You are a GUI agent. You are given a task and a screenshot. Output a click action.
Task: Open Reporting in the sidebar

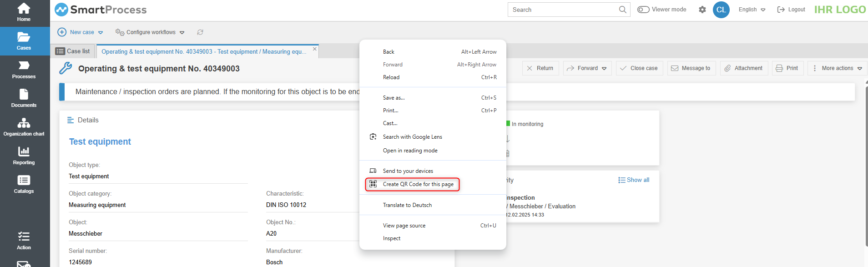(24, 156)
